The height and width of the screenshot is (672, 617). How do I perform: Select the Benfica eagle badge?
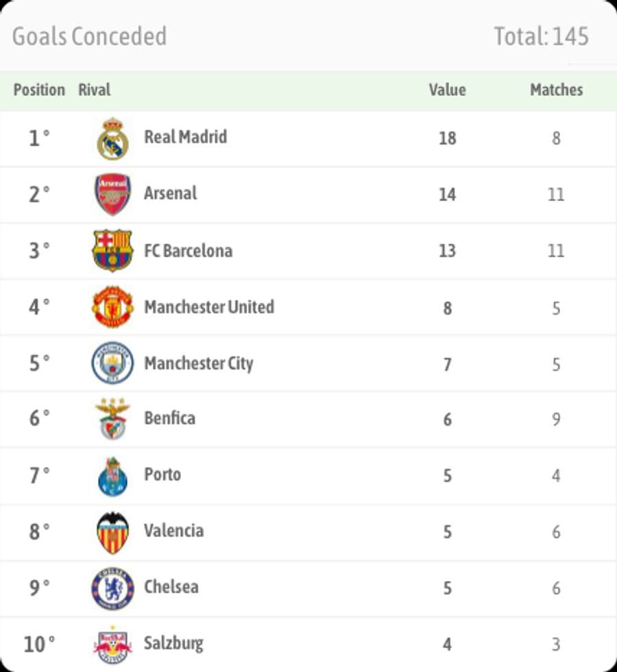[112, 419]
